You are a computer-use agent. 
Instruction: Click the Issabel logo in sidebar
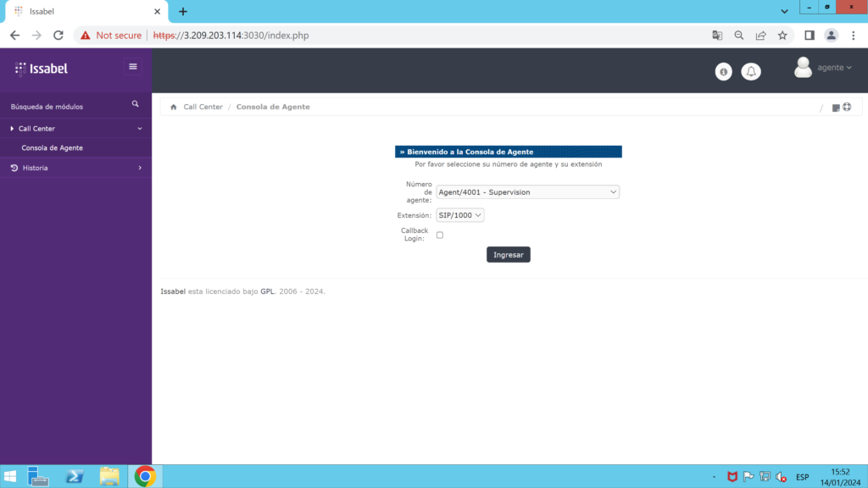pyautogui.click(x=42, y=69)
